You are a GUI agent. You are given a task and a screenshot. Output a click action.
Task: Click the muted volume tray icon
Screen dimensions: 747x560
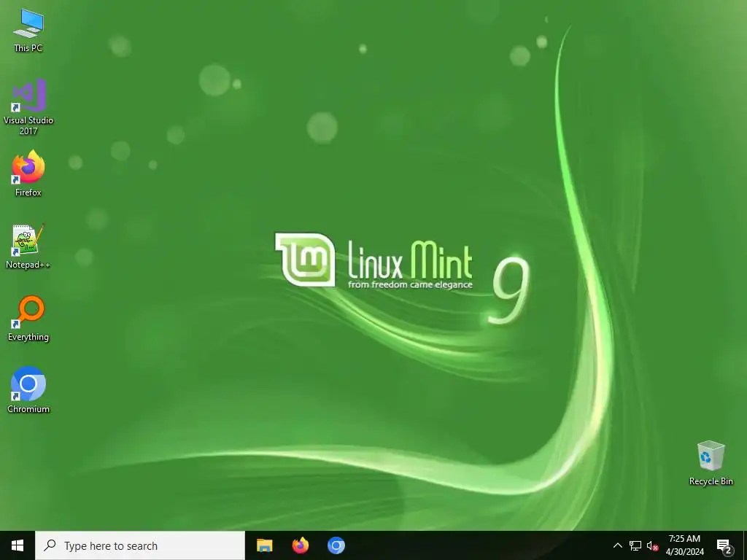[652, 545]
